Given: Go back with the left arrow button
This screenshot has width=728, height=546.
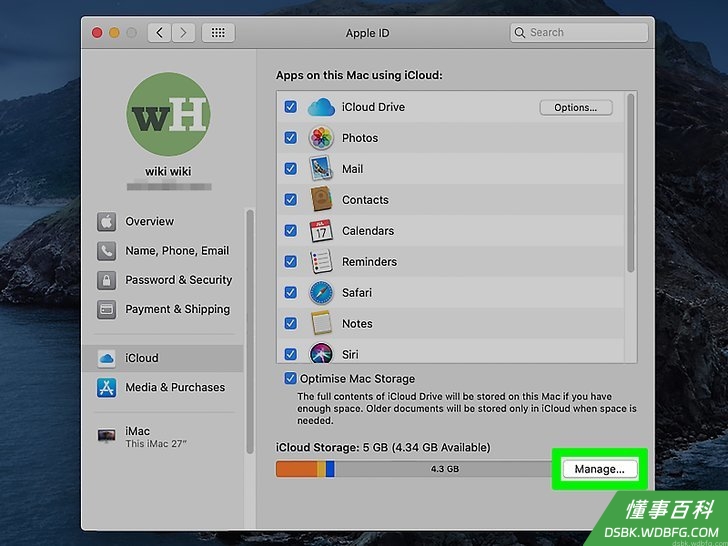Looking at the screenshot, I should click(159, 33).
